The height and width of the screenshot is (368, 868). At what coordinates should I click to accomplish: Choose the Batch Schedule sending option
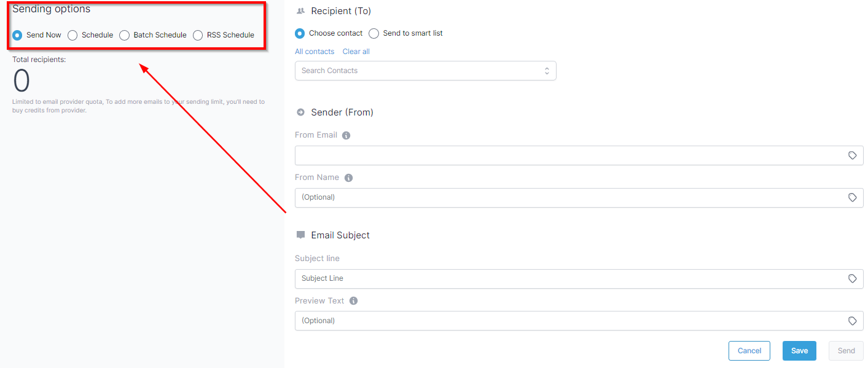(124, 35)
